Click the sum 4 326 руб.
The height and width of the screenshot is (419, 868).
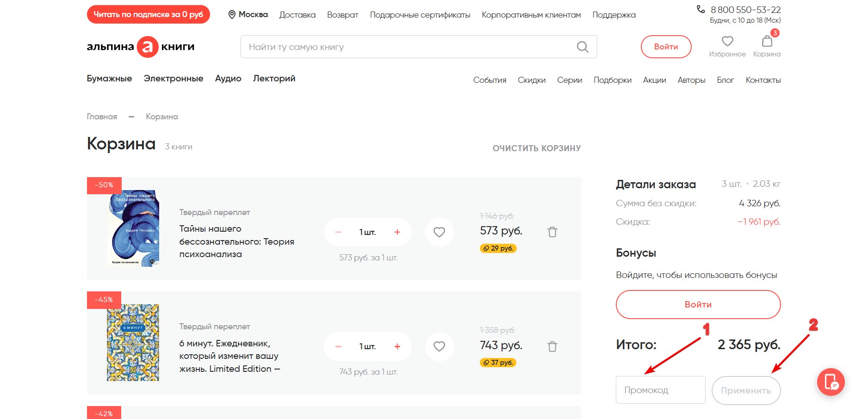click(x=760, y=203)
